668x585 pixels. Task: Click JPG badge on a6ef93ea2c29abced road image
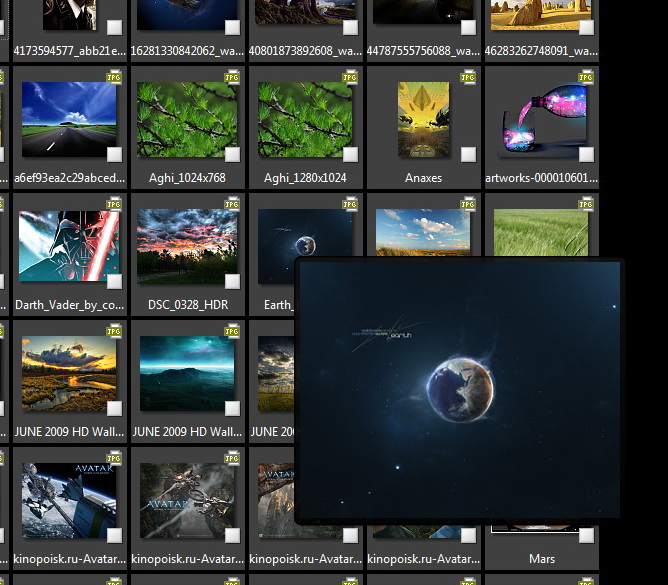coord(114,77)
